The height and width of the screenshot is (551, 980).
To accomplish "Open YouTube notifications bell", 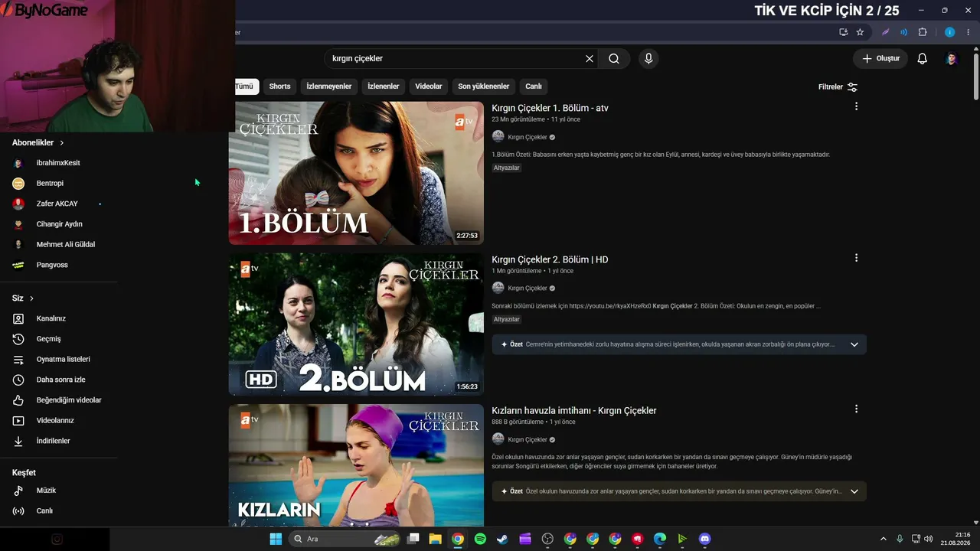I will 923,59.
